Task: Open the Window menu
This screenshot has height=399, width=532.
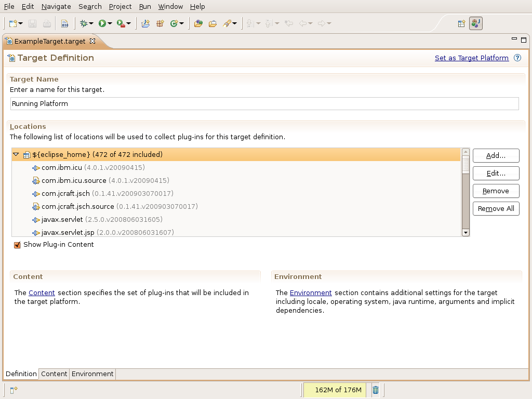Action: click(x=170, y=6)
